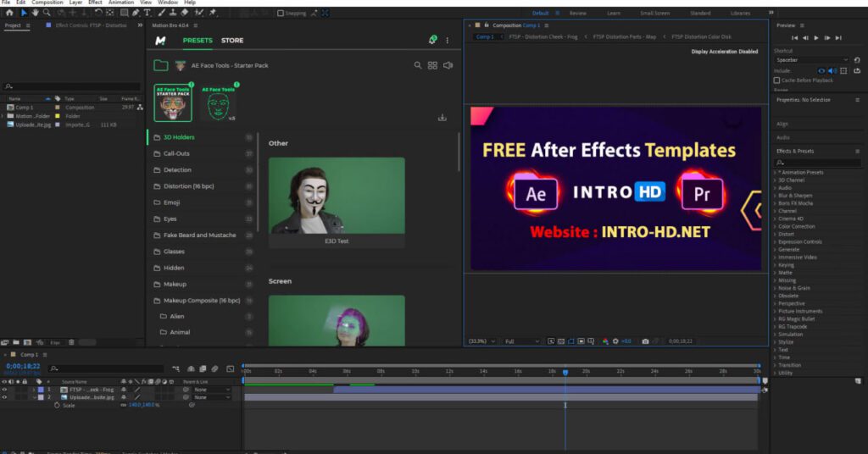Enable Cache Before Playback checkbox

(x=776, y=80)
